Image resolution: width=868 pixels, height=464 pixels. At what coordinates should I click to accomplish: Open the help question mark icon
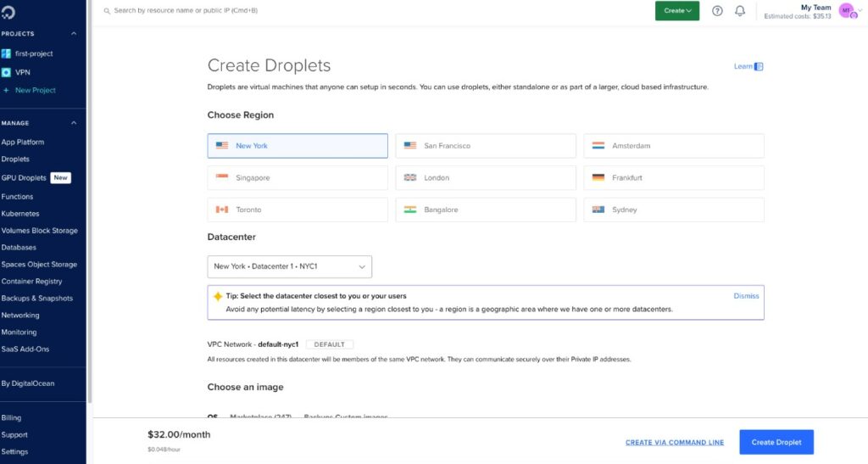pos(717,10)
